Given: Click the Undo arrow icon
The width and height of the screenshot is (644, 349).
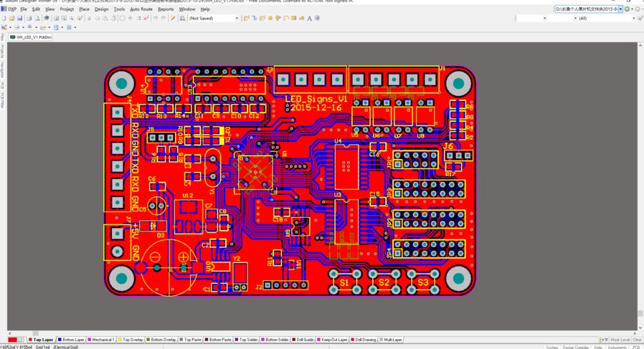Looking at the screenshot, I should click(x=155, y=18).
